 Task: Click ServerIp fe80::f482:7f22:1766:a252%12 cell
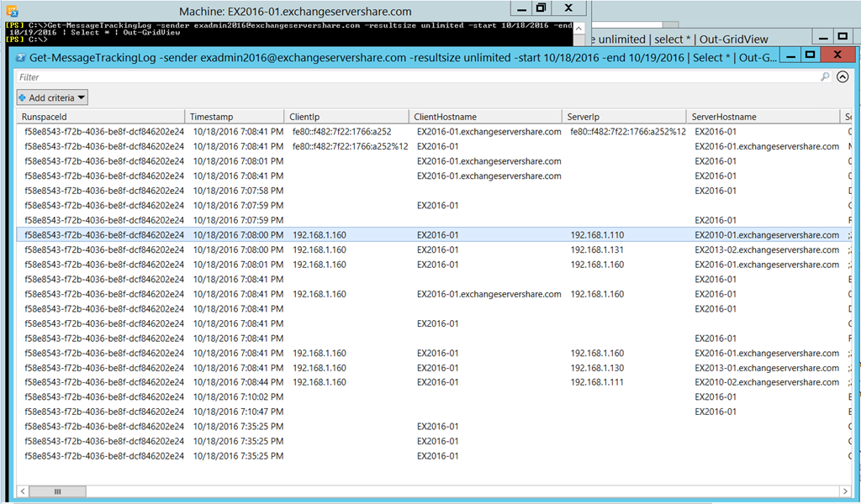click(627, 132)
